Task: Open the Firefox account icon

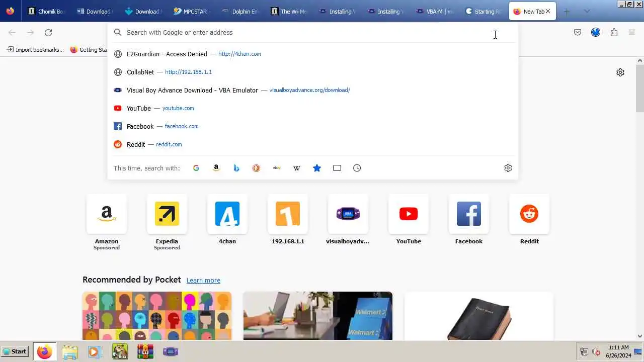Action: [x=596, y=33]
